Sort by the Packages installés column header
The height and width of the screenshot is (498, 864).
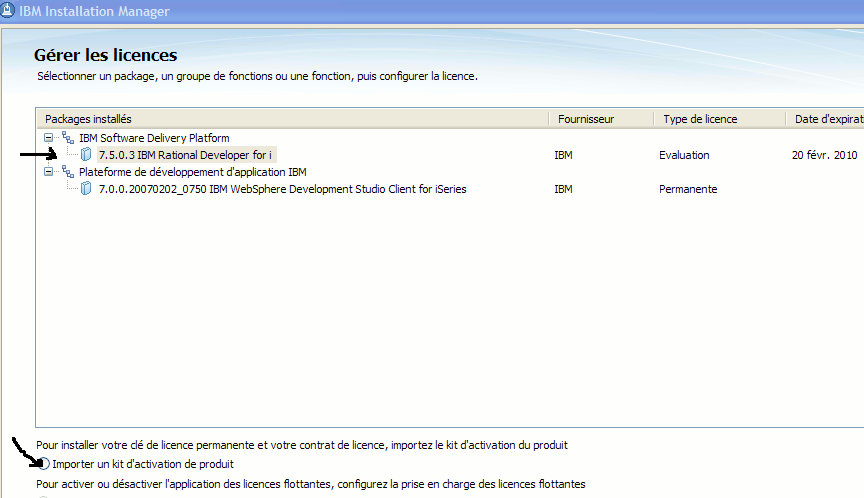point(293,119)
